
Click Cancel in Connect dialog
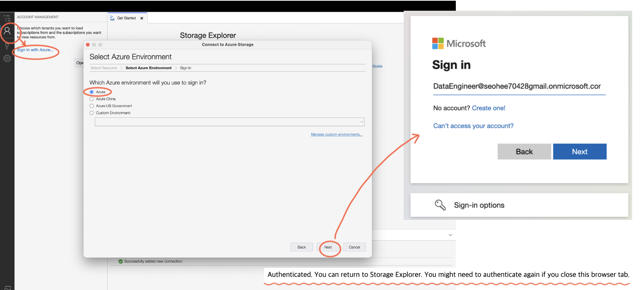(x=354, y=247)
